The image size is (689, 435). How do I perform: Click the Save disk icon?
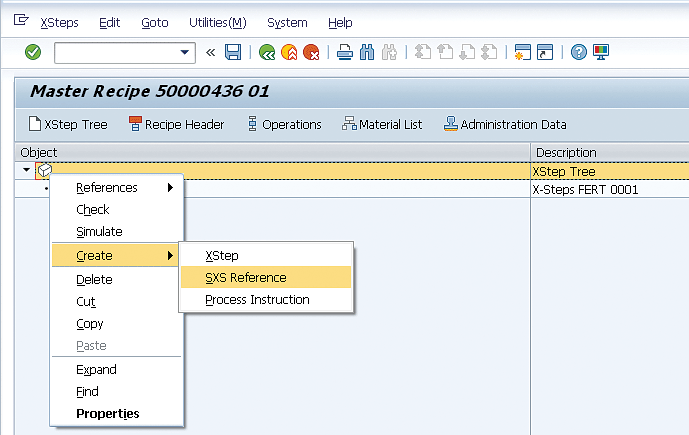233,52
